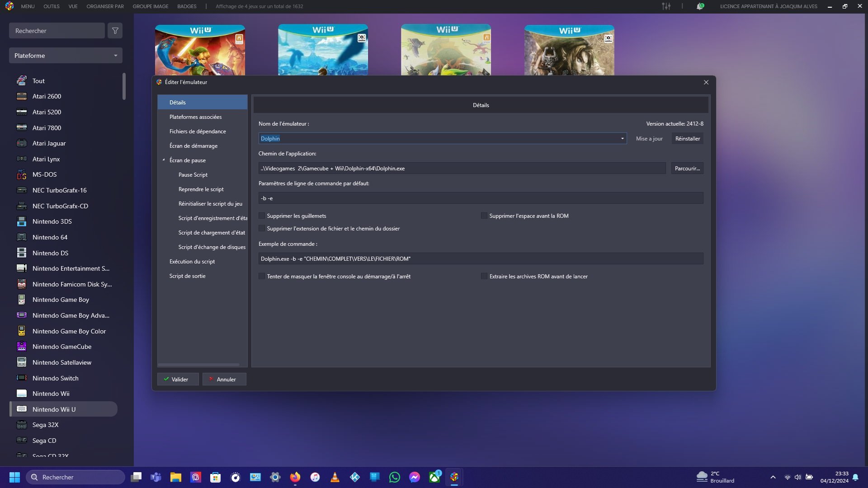868x488 pixels.
Task: Open the LaunchBox menu logo icon
Action: coord(9,6)
